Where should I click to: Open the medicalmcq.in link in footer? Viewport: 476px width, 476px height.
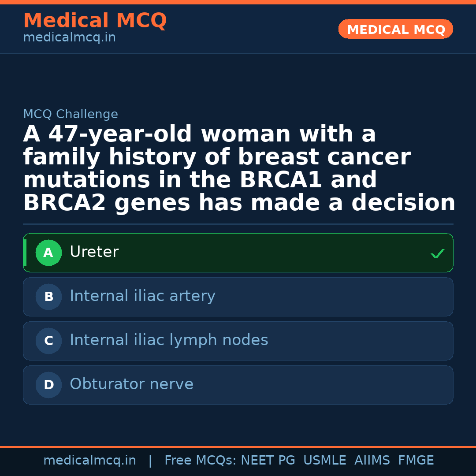[x=89, y=460]
